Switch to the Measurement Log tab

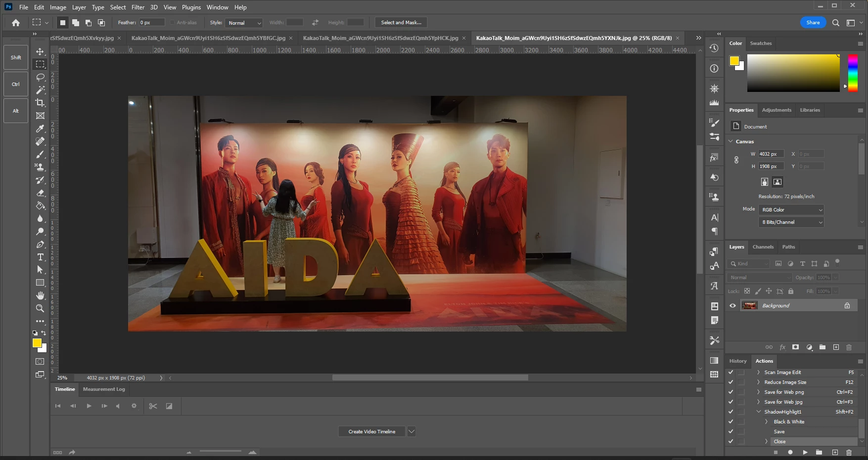point(104,389)
